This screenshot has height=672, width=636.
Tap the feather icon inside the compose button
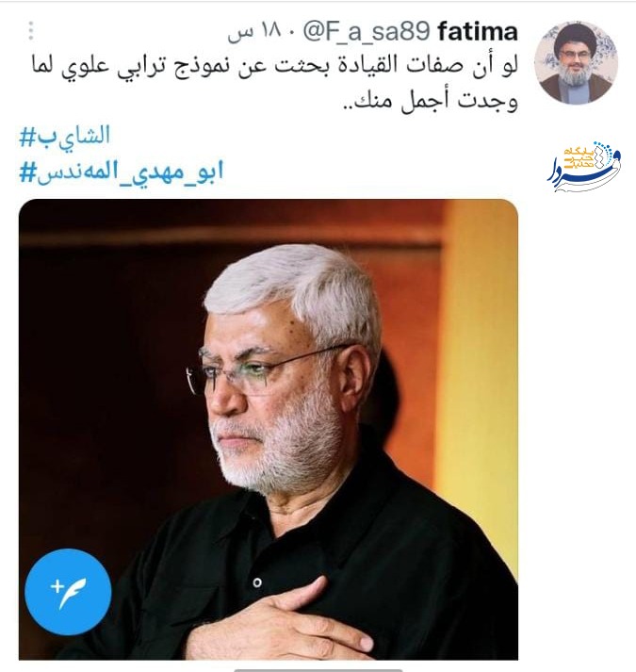coord(73,593)
